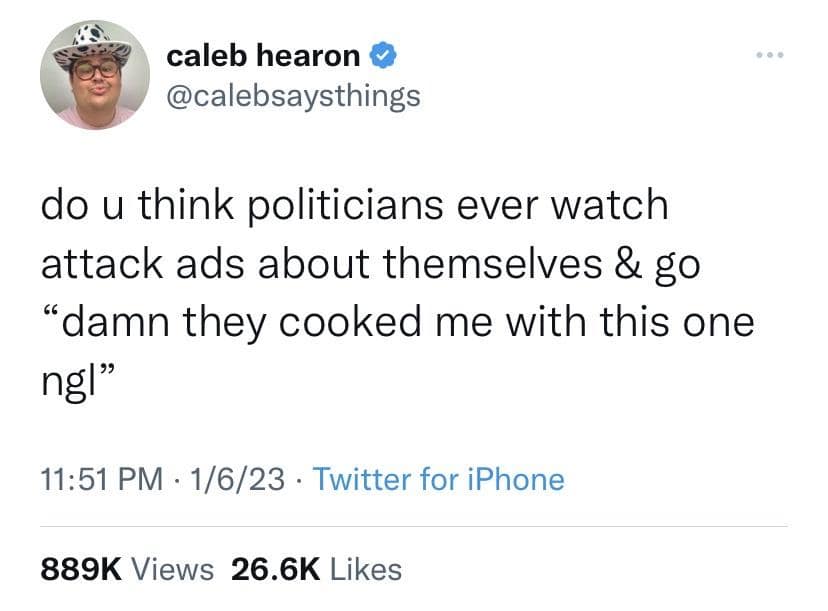
Task: Select the @calebsaysthings handle
Action: click(x=294, y=94)
